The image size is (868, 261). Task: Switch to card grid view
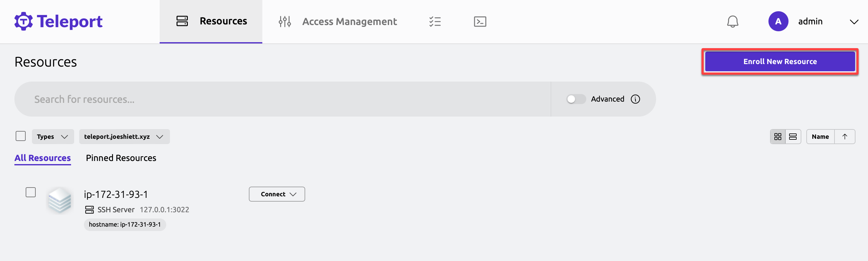[x=778, y=137]
